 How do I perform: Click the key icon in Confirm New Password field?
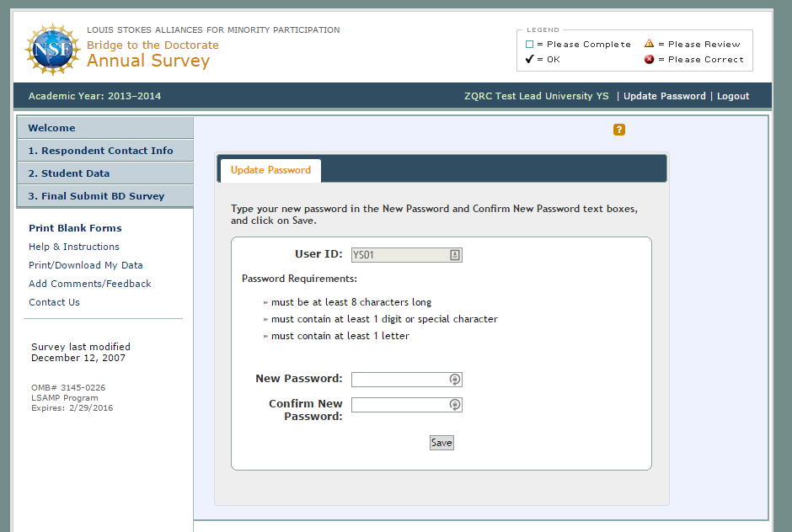pyautogui.click(x=455, y=405)
